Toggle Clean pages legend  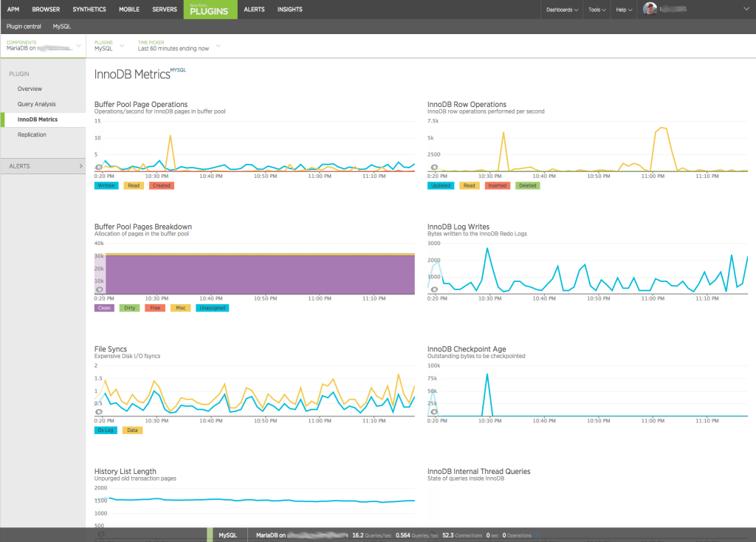[x=104, y=308]
